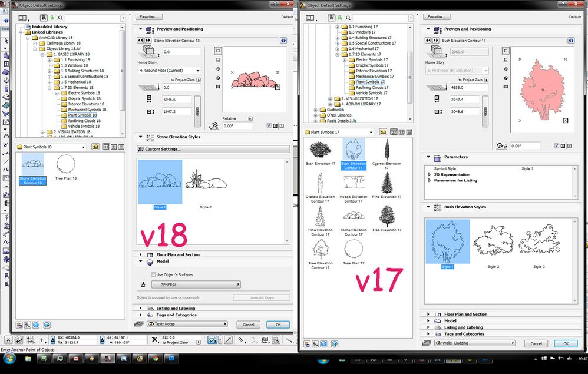
Task: Select O'Neil Libraries folder
Action: [339, 115]
